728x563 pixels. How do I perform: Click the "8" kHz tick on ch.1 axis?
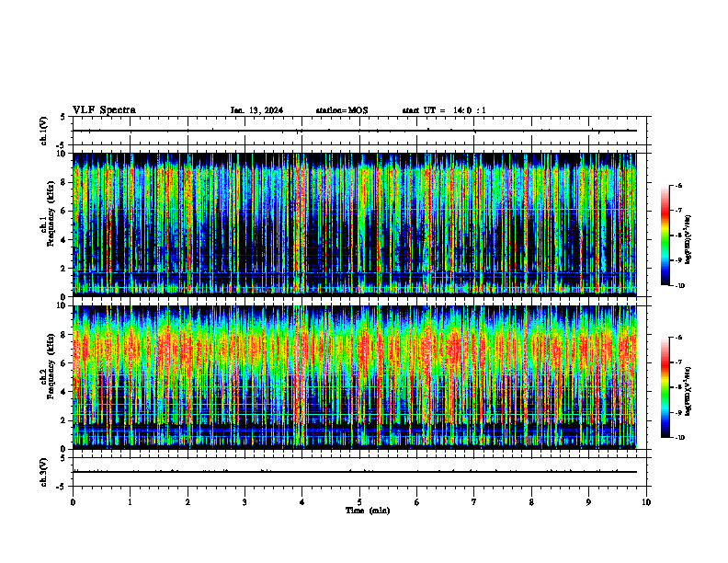click(x=64, y=182)
